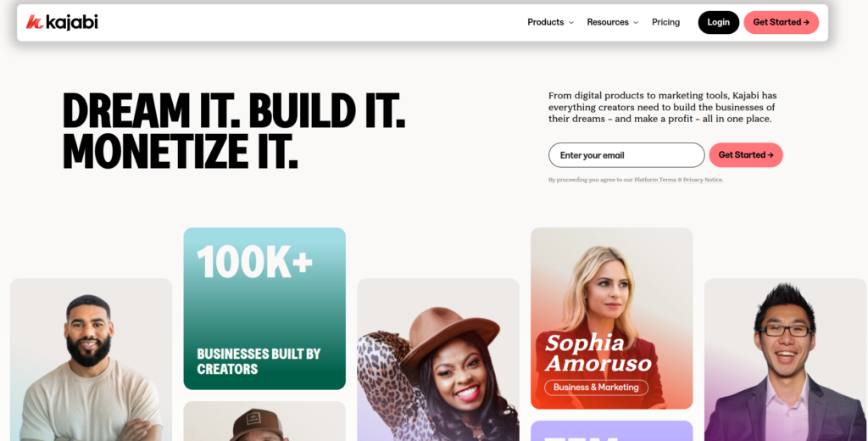The image size is (868, 441).
Task: Click the Business & Marketing tag
Action: [x=596, y=388]
